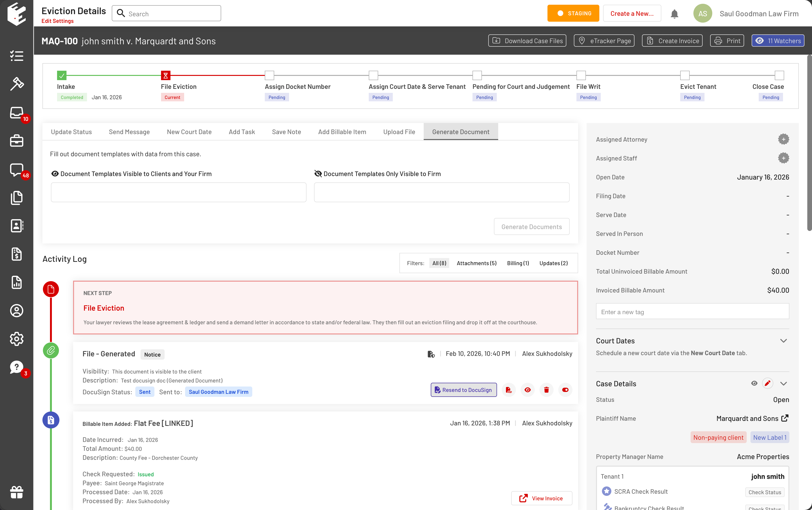Delete generated file with trash icon
812x510 pixels.
coord(546,390)
